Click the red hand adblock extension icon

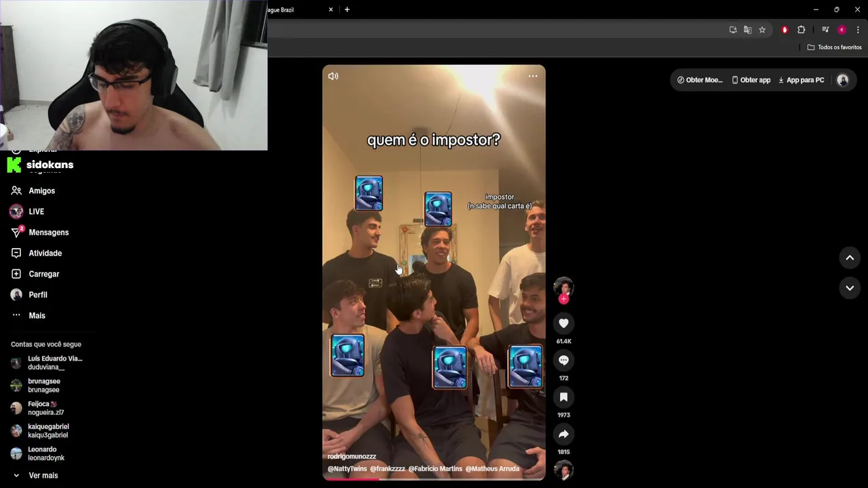(x=785, y=30)
